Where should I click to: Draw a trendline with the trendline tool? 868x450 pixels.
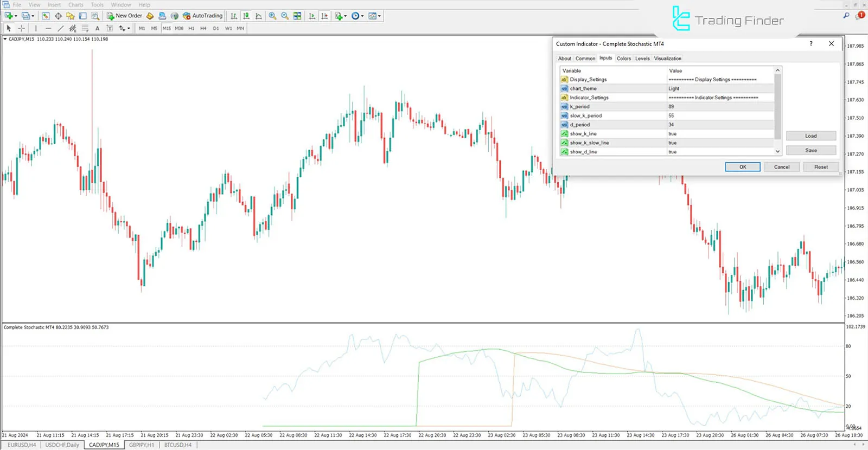(x=60, y=28)
